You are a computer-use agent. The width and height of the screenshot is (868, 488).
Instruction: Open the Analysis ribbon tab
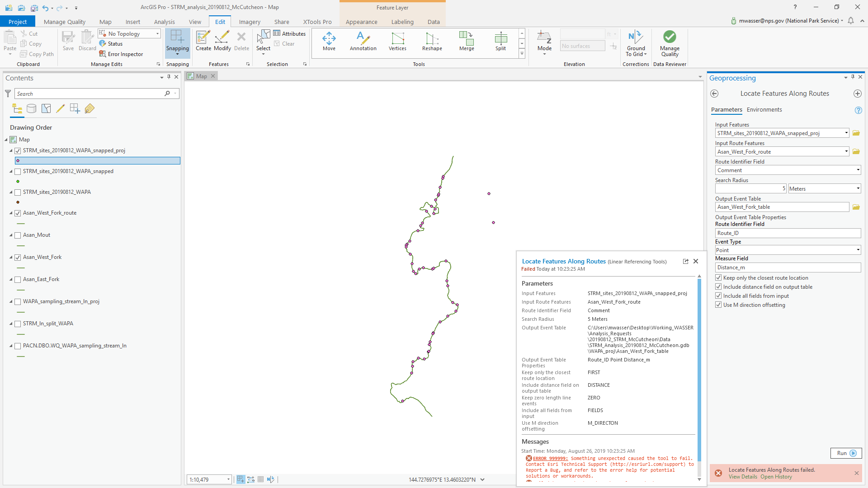tap(164, 22)
